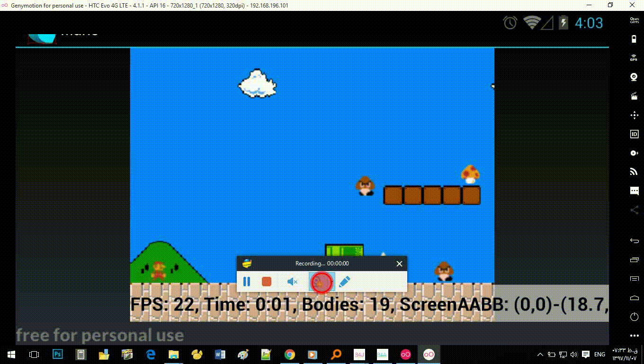644x364 pixels.
Task: Open the GPS widget in Genymotion sidebar
Action: (x=634, y=58)
